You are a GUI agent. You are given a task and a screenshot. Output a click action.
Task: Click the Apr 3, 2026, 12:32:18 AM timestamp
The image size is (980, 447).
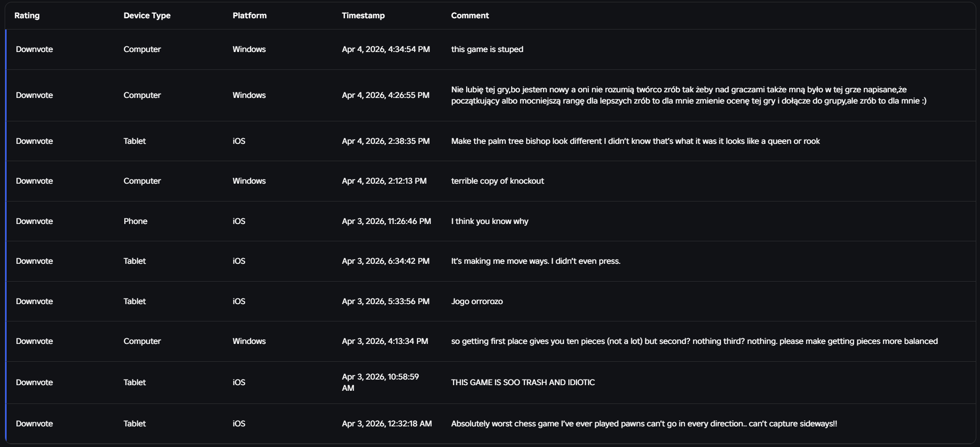386,424
